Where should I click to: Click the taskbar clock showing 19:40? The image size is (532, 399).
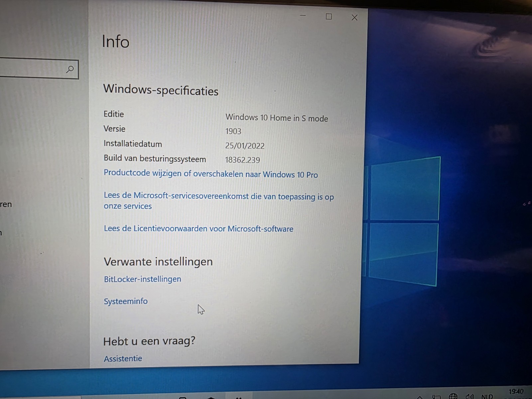tap(516, 392)
